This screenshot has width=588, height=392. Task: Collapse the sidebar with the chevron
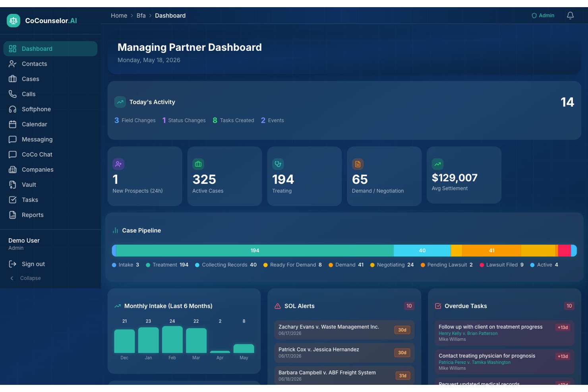(x=12, y=278)
